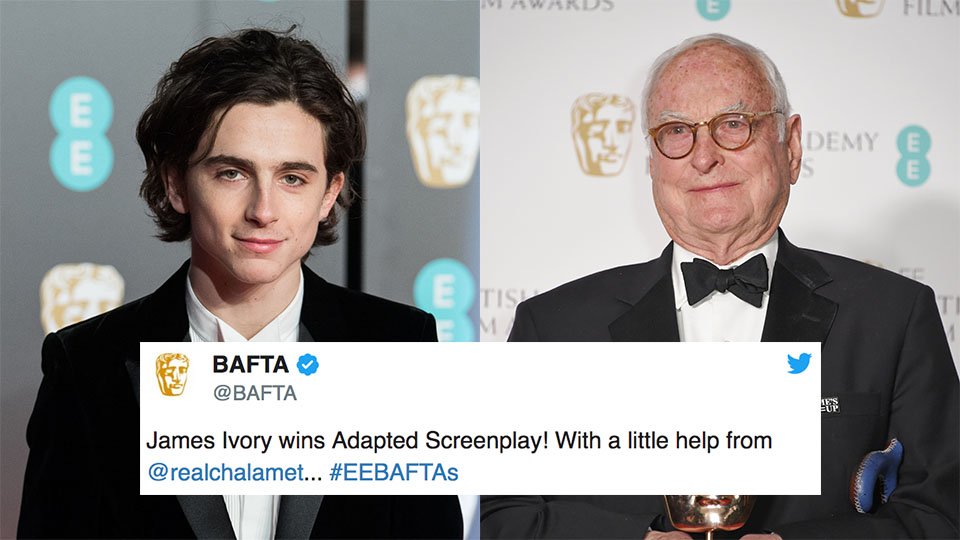Click the bold BAFTA display name
Image resolution: width=960 pixels, height=540 pixels.
[250, 365]
